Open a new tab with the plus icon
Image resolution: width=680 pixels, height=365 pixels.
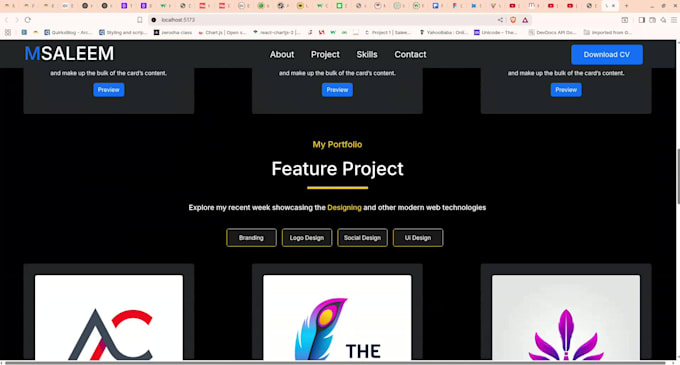click(x=626, y=6)
